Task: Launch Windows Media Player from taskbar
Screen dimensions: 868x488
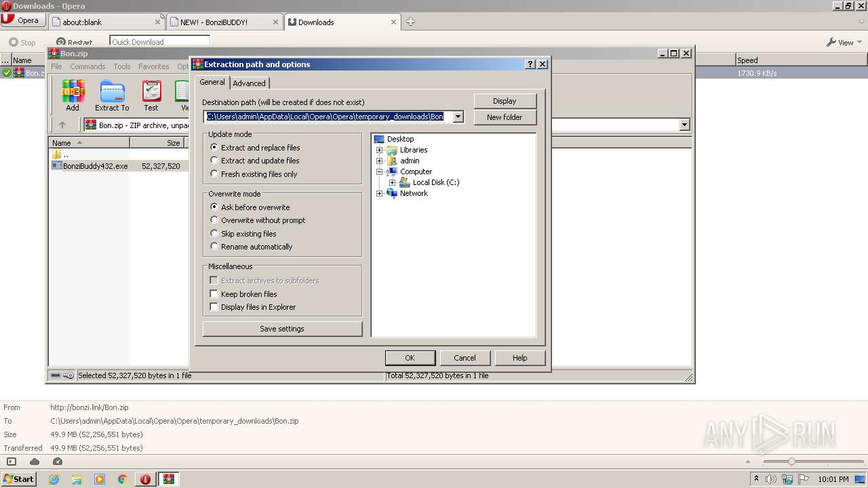Action: pyautogui.click(x=100, y=479)
